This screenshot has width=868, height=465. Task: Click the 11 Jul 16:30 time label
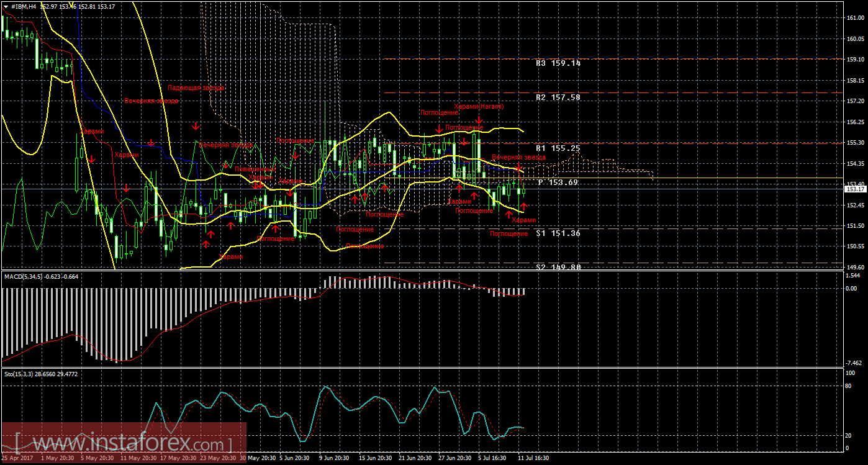point(534,458)
